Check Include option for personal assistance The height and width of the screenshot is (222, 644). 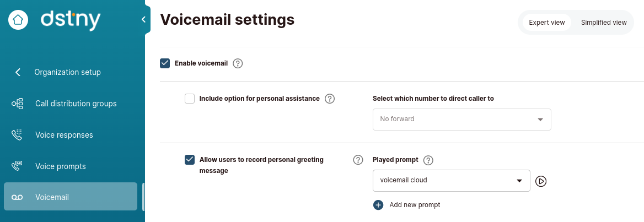click(190, 99)
